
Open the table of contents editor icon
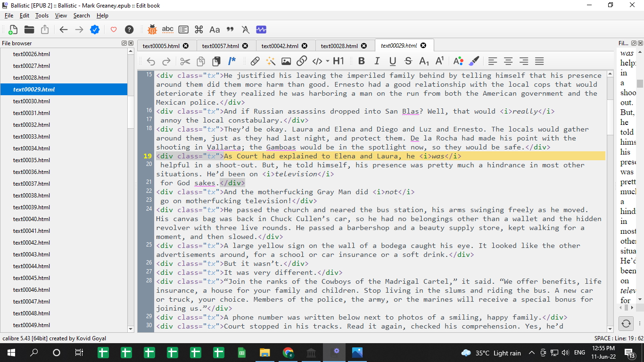coord(183,30)
